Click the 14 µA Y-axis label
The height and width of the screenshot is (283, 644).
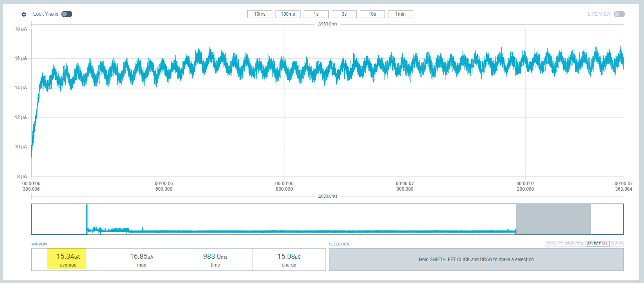(x=21, y=88)
